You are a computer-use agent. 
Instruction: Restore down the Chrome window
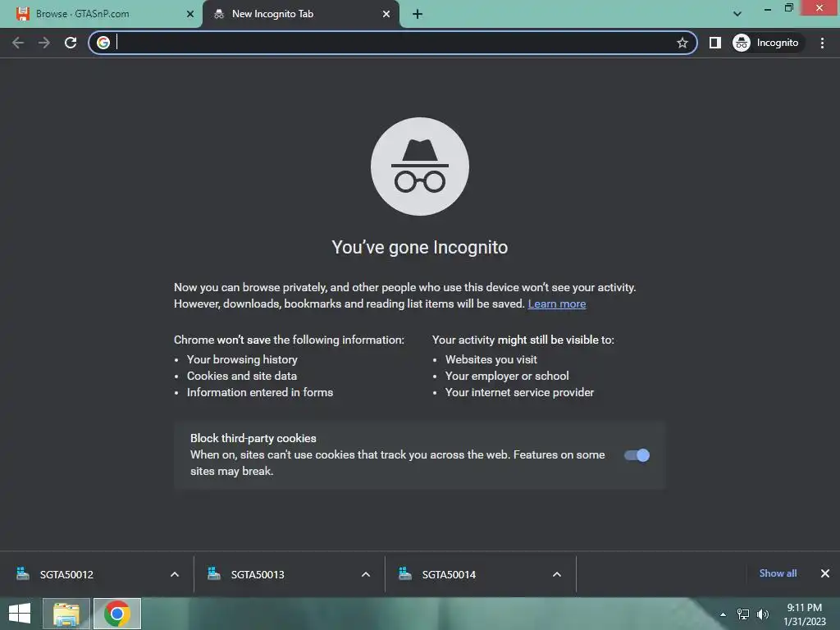pos(789,8)
